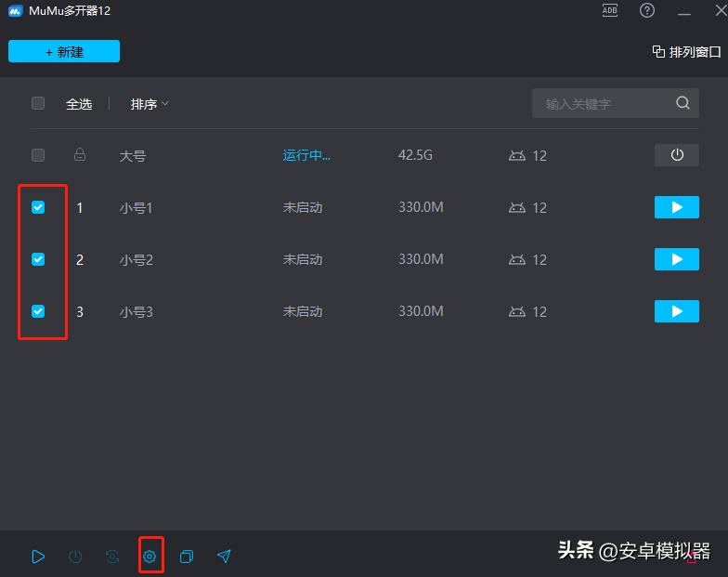Open batch settings gear icon in bottom toolbar

point(149,556)
